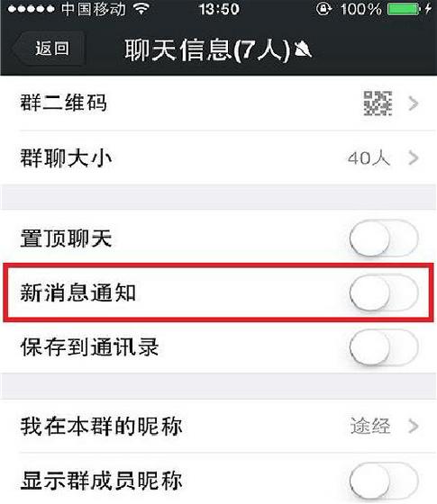Tap the muted bell icon in title

click(x=303, y=50)
